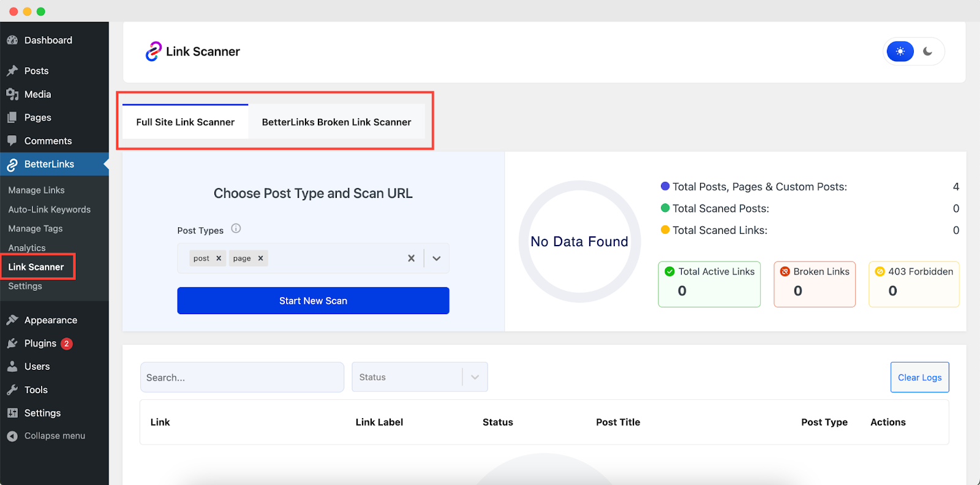The image size is (980, 485).
Task: Open BetterLinks Settings submenu item
Action: [25, 286]
